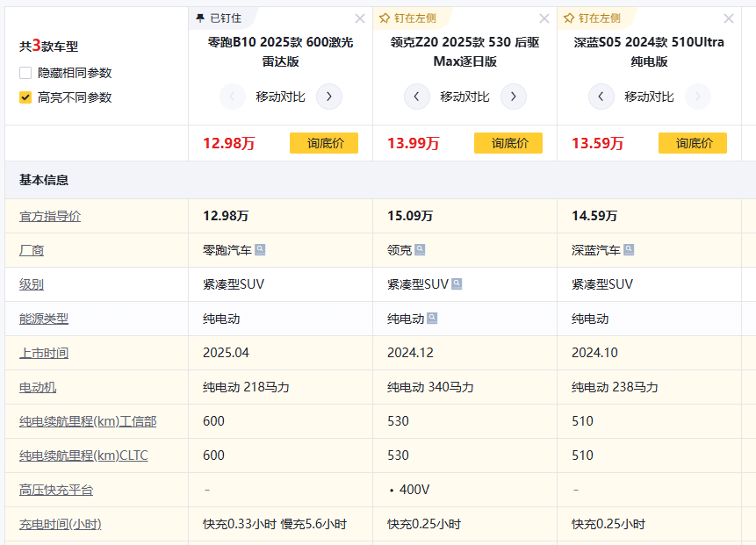Image resolution: width=756 pixels, height=545 pixels.
Task: Open magnifier icon next to 零跑汽车
Action: [x=260, y=249]
